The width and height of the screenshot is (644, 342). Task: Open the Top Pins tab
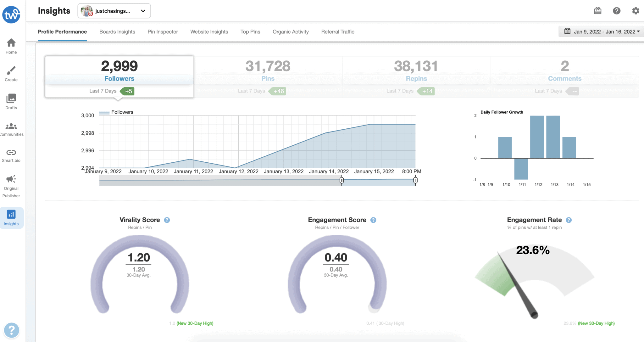[250, 31]
